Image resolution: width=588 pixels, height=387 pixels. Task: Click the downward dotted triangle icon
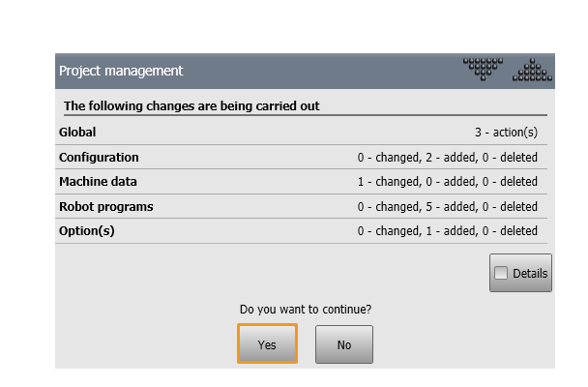[x=483, y=69]
